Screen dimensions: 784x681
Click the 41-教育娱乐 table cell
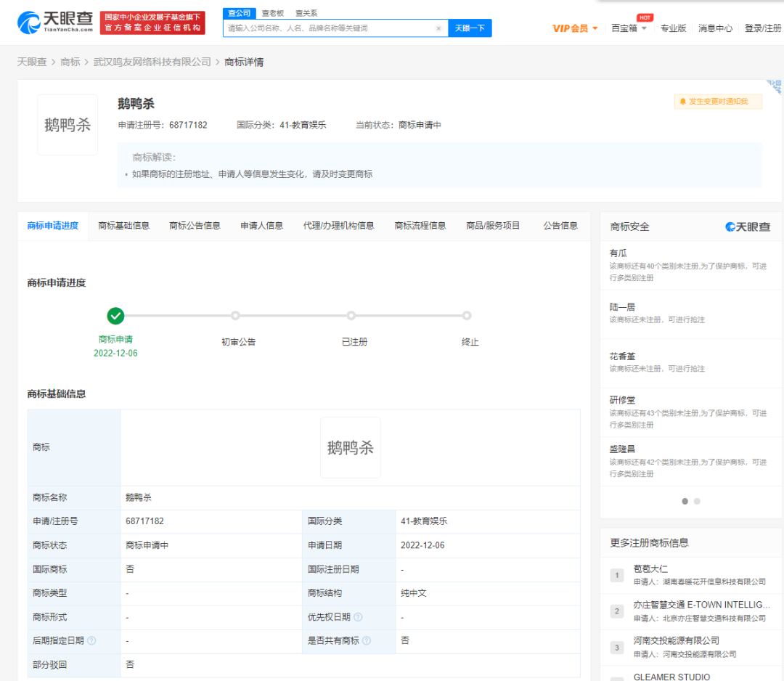pyautogui.click(x=488, y=521)
